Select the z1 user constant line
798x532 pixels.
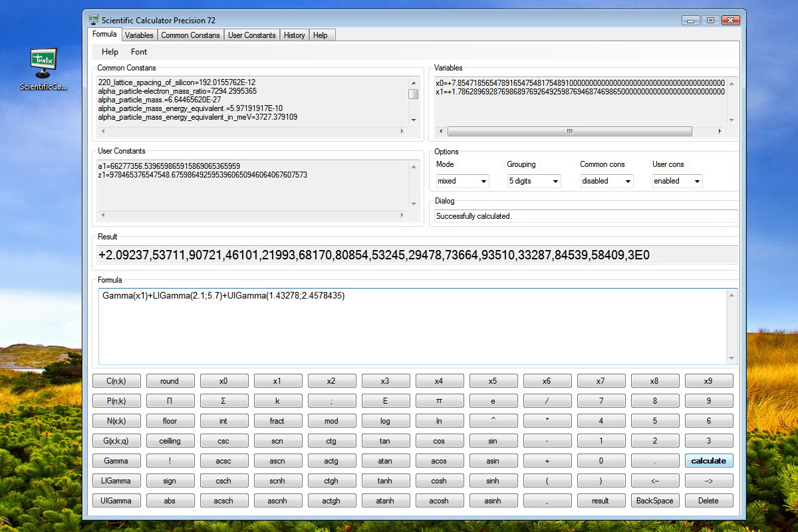click(202, 175)
